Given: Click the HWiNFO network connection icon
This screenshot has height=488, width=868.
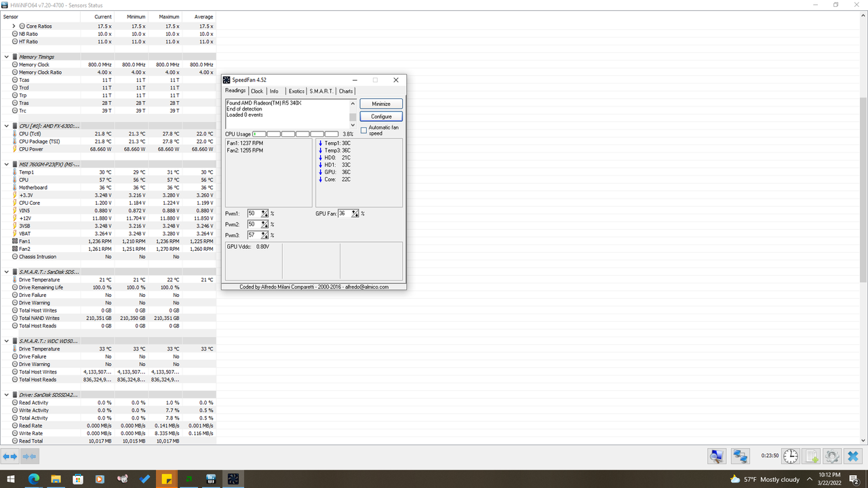Looking at the screenshot, I should (x=740, y=457).
